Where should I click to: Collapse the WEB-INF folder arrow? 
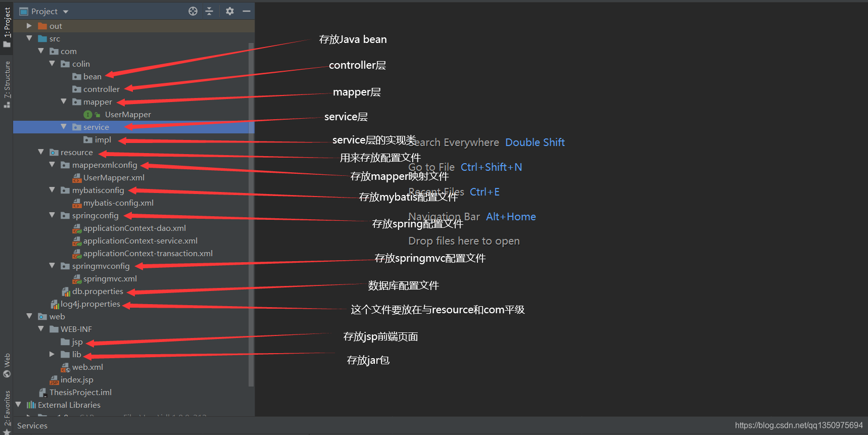(x=41, y=329)
